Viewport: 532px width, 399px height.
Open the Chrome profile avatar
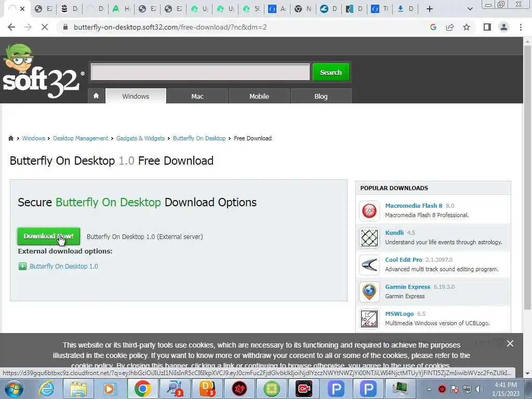pyautogui.click(x=504, y=27)
